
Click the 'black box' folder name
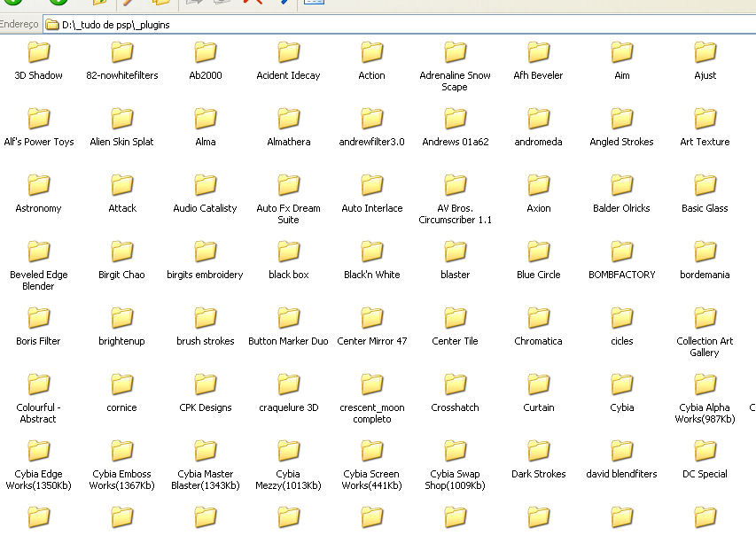289,275
